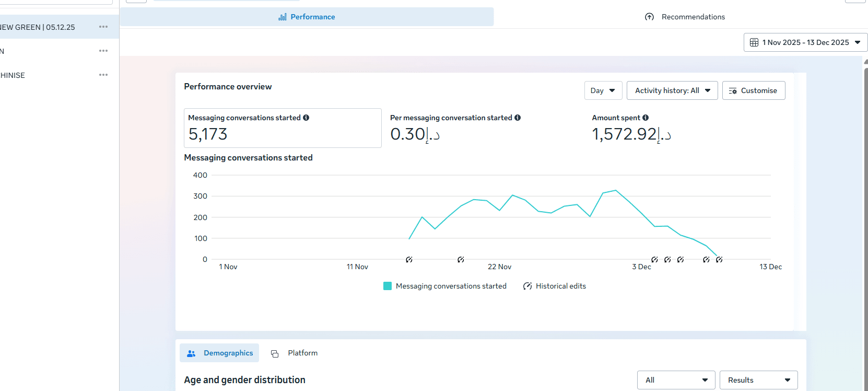Click the Customise button
The image size is (868, 391).
[x=754, y=90]
